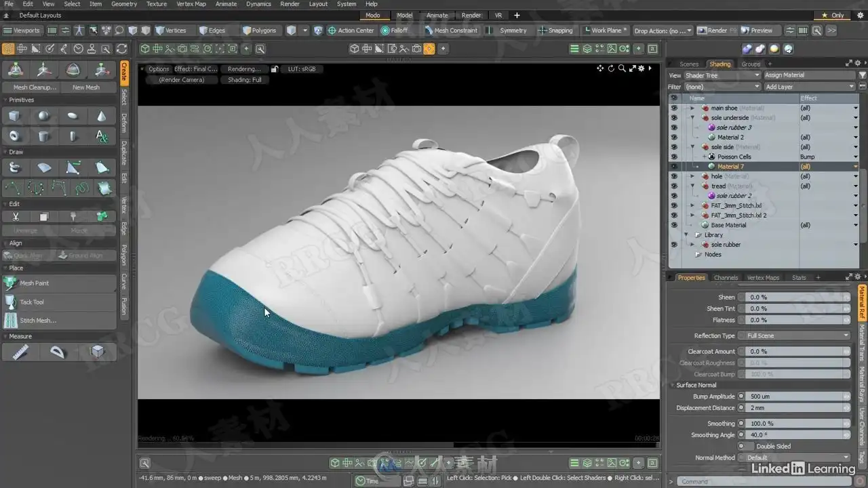Click the Command input field
The width and height of the screenshot is (868, 488).
[759, 481]
